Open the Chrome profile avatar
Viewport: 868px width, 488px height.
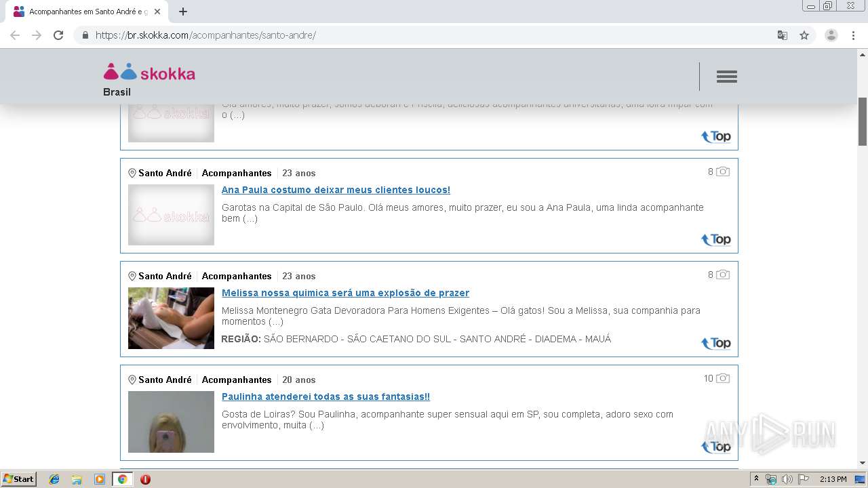831,35
